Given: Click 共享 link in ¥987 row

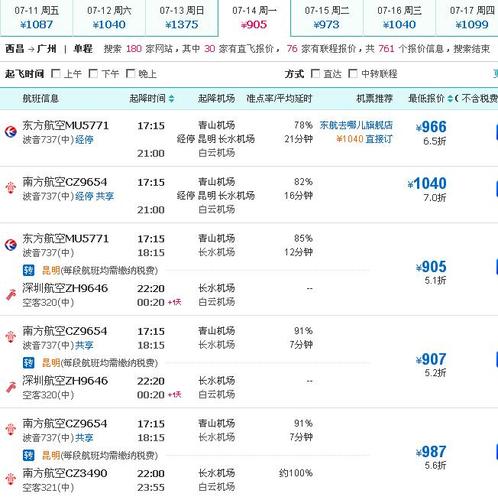Looking at the screenshot, I should tap(84, 438).
